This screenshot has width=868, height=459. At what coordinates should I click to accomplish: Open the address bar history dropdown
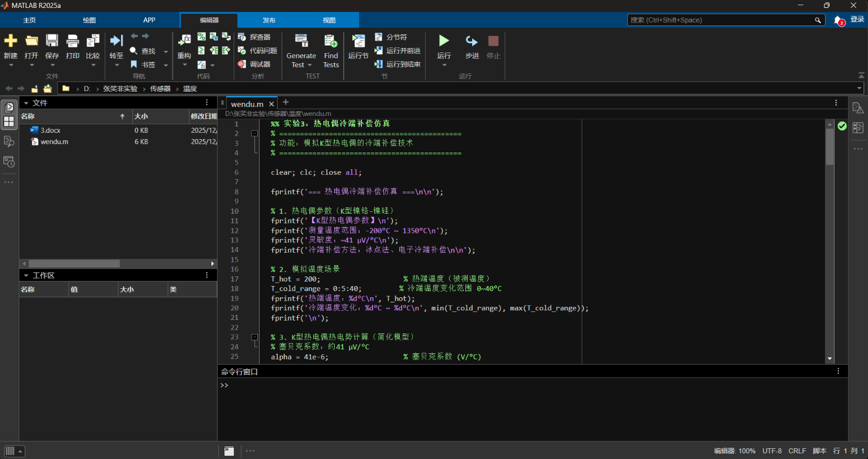click(860, 89)
